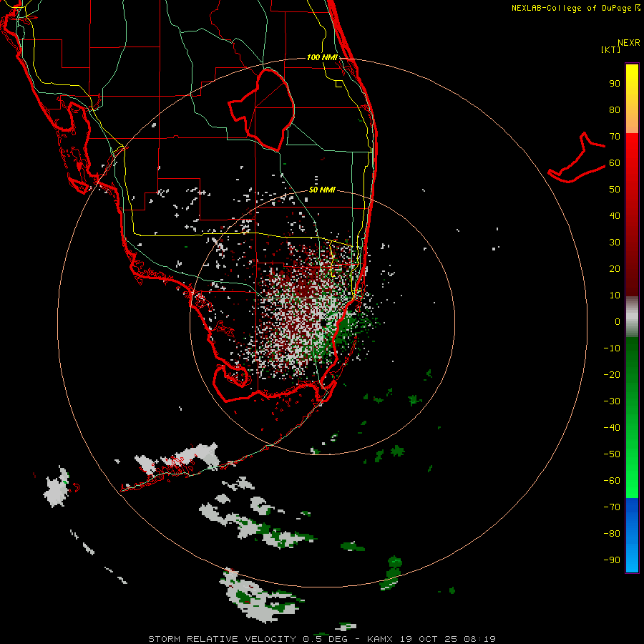Pick the blue segment at color bar bottom
The width and height of the screenshot is (644, 644).
click(632, 535)
